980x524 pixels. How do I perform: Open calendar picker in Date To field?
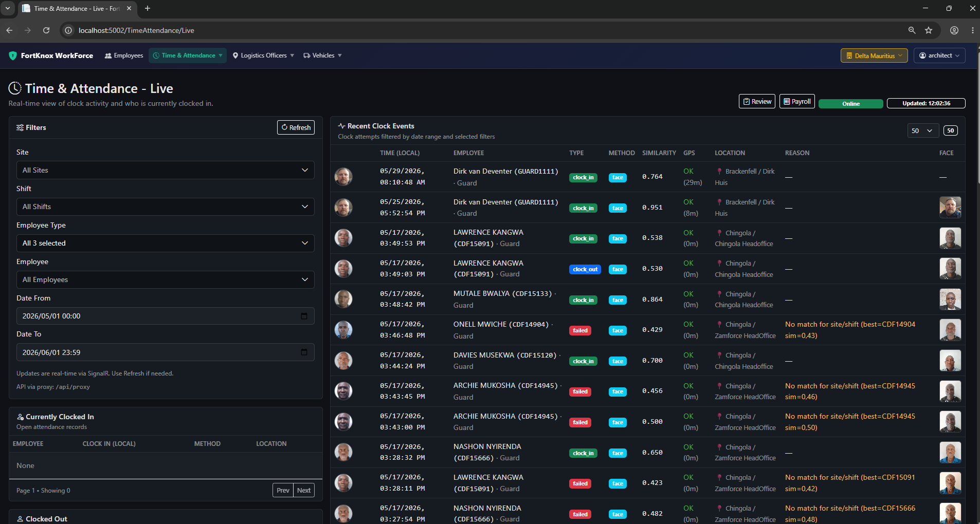(304, 352)
